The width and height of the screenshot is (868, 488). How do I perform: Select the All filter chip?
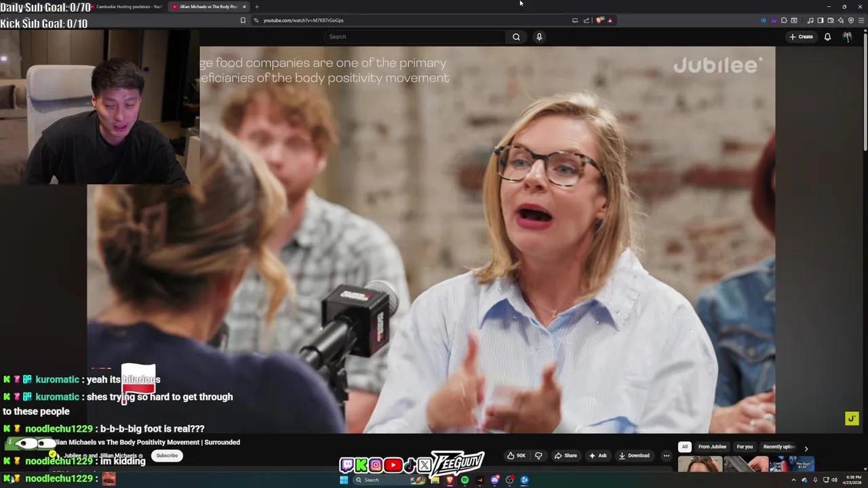(685, 447)
